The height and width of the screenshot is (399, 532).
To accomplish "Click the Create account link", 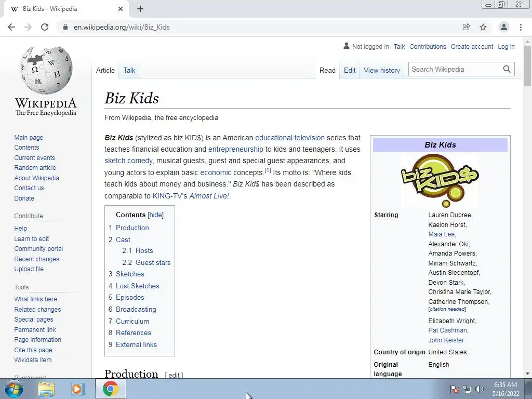I will pyautogui.click(x=472, y=46).
